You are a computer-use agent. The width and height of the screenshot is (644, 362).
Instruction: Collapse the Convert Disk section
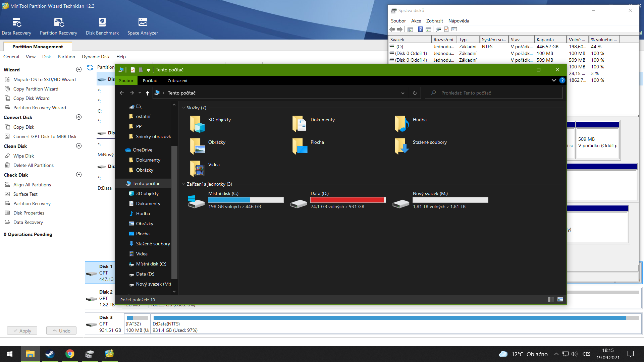(79, 117)
